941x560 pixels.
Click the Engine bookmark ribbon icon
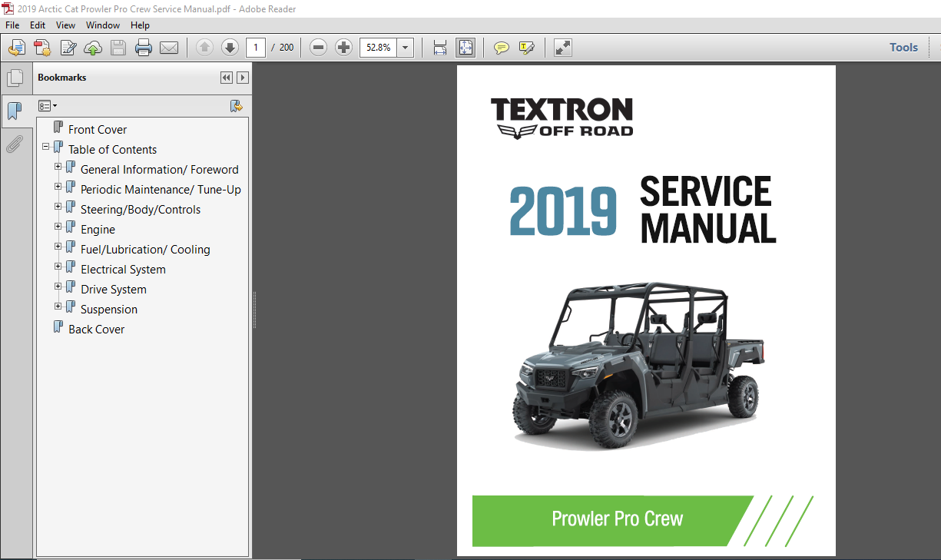coord(70,227)
